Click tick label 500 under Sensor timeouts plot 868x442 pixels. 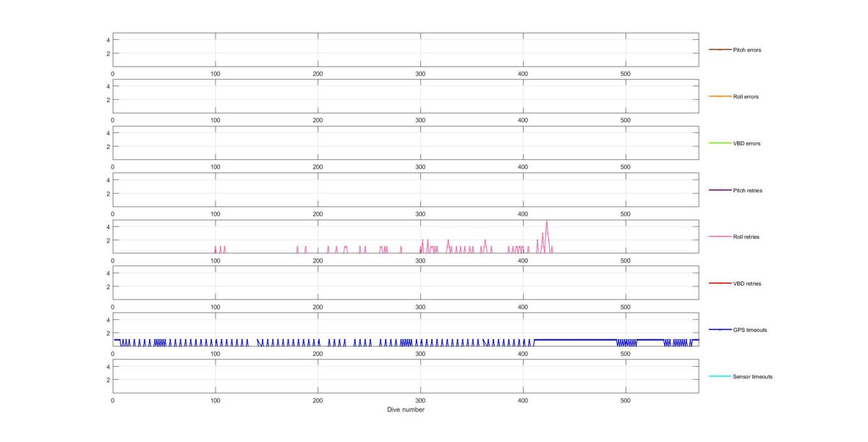(x=626, y=399)
